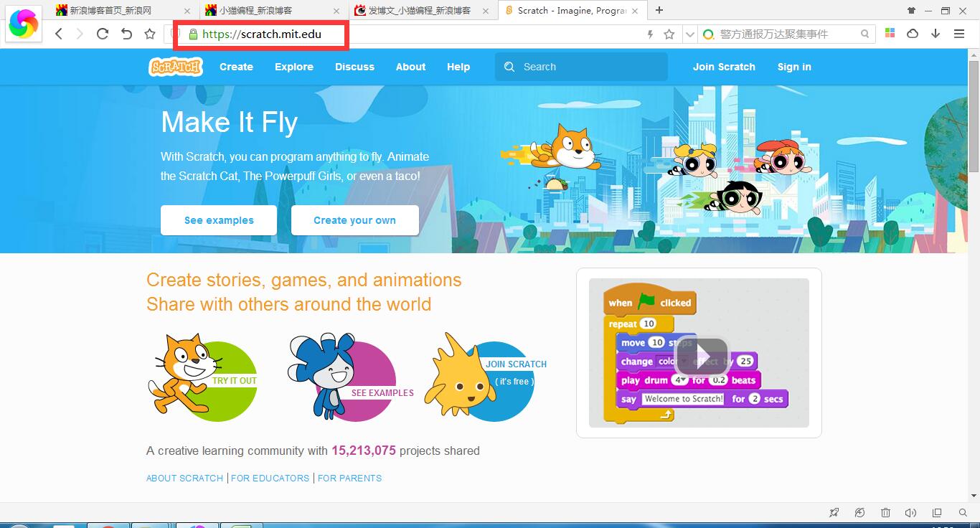Click the blue character SEE EXAMPLES graphic
This screenshot has height=528, width=980.
pos(351,377)
